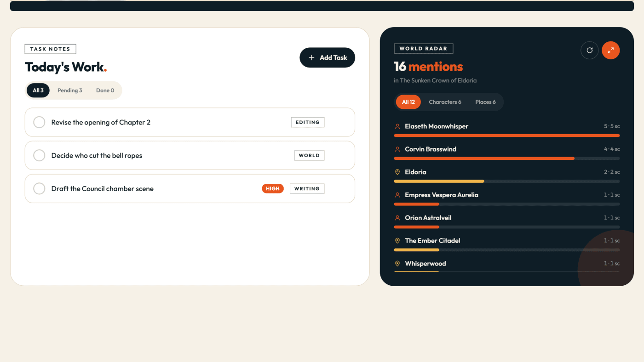The width and height of the screenshot is (644, 362).
Task: Click the Add Task button
Action: [328, 57]
